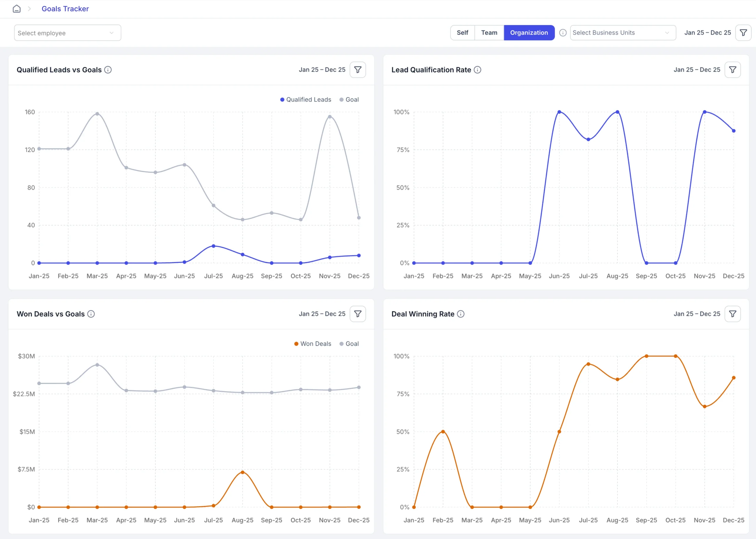
Task: Click the top bar Jan 25 – Dec 25 range
Action: [707, 33]
